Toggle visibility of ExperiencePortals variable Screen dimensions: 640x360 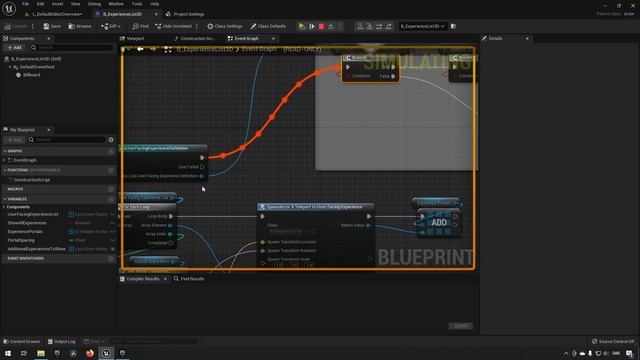pyautogui.click(x=113, y=231)
